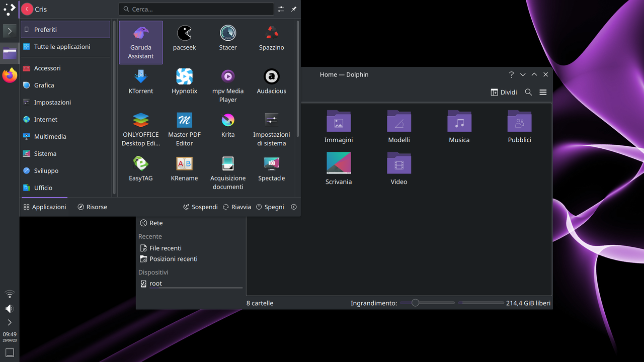Launch Garuda Assistant from favorites

[x=141, y=42]
